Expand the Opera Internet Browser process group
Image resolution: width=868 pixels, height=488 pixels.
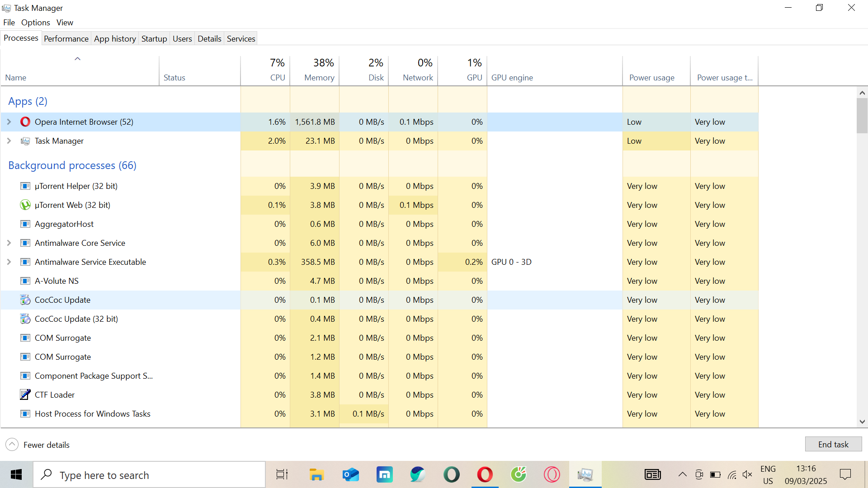9,122
